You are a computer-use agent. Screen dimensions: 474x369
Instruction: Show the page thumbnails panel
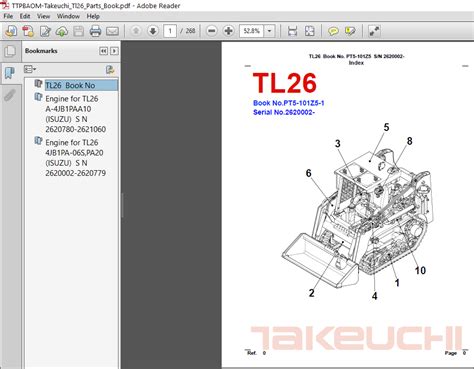pos(10,51)
